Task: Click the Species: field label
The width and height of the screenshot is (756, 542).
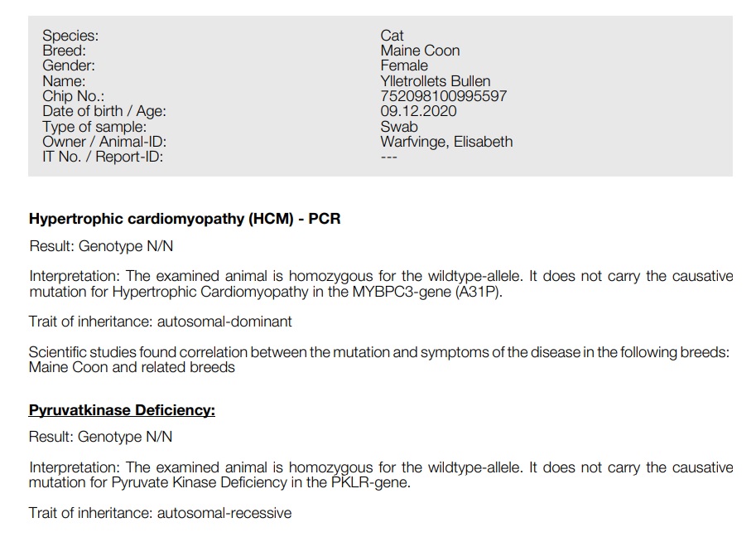Action: 70,36
